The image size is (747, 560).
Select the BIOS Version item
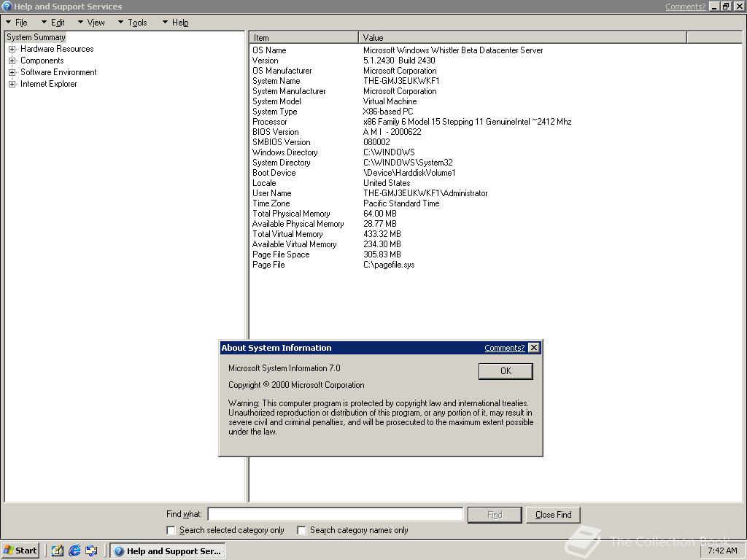click(275, 132)
